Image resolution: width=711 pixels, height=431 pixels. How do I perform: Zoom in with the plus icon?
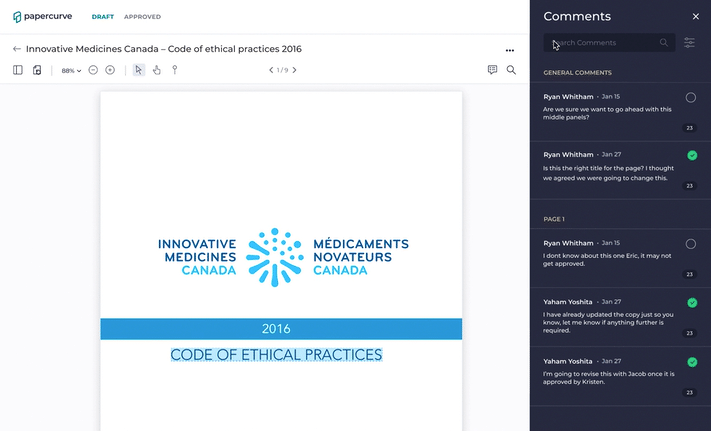coord(110,70)
